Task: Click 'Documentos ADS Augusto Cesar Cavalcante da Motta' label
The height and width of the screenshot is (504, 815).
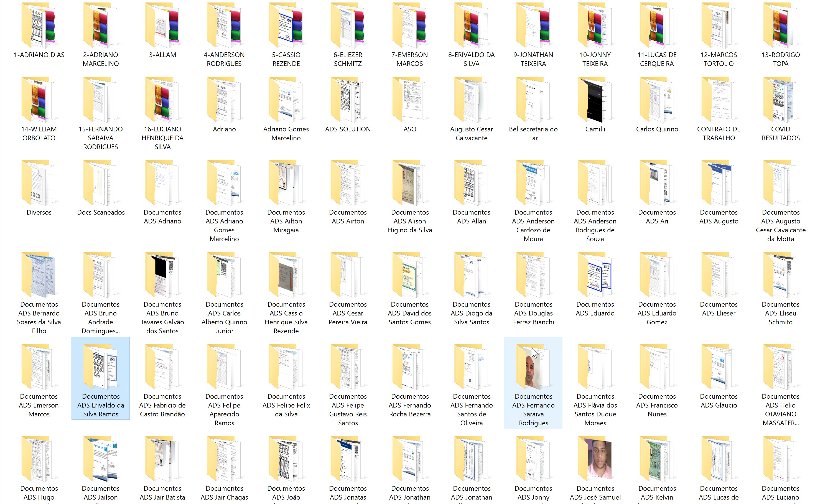Action: [781, 226]
